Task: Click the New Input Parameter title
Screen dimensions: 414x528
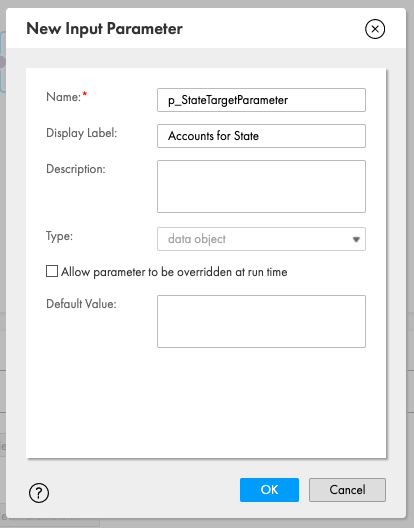Action: click(x=104, y=29)
